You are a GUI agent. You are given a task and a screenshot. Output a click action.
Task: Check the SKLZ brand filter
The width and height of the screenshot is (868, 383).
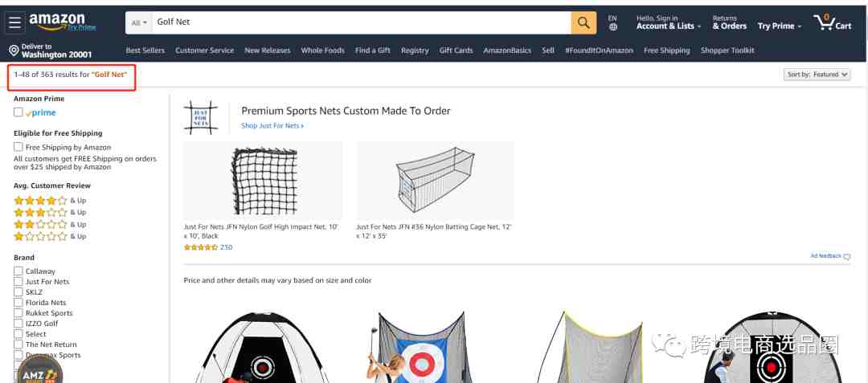18,291
